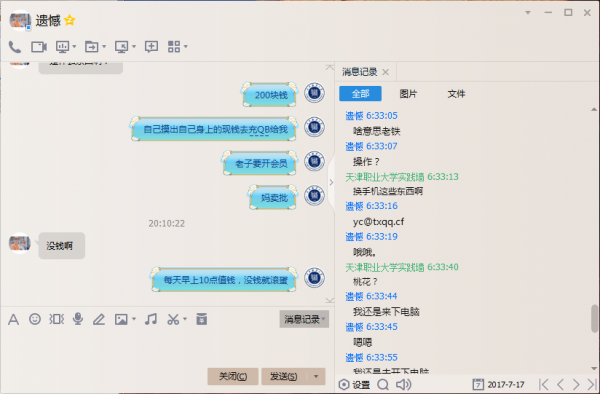This screenshot has width=600, height=394.
Task: Switch to the 文件 tab
Action: coord(456,94)
